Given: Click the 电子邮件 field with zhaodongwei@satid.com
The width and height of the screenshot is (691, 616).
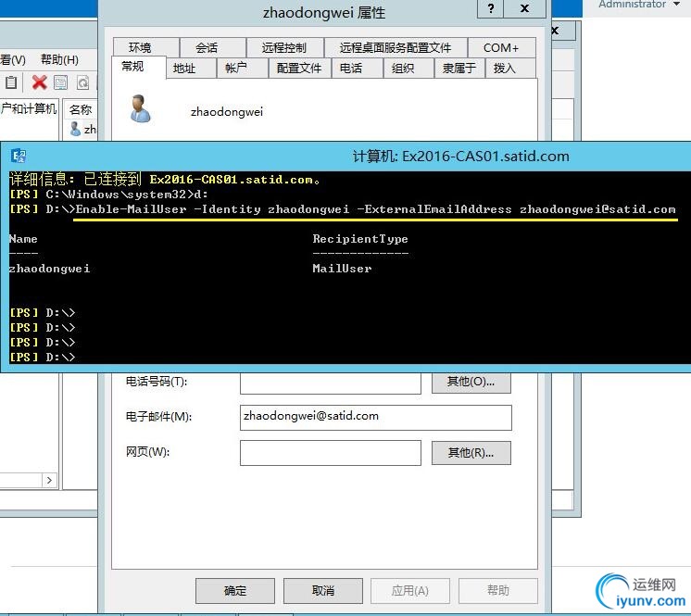Looking at the screenshot, I should (376, 417).
